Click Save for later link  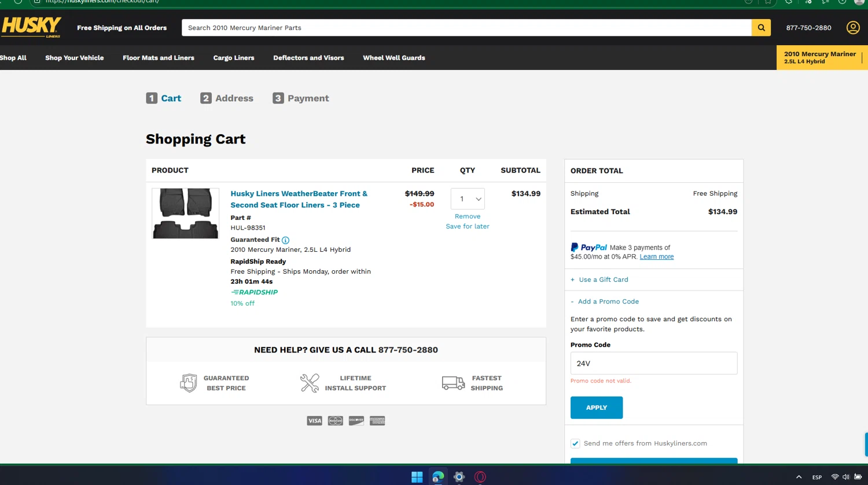(468, 226)
